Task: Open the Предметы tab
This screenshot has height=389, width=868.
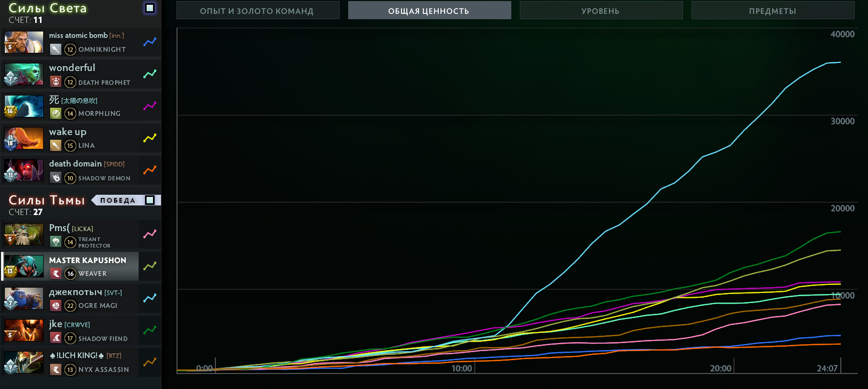Action: 773,11
